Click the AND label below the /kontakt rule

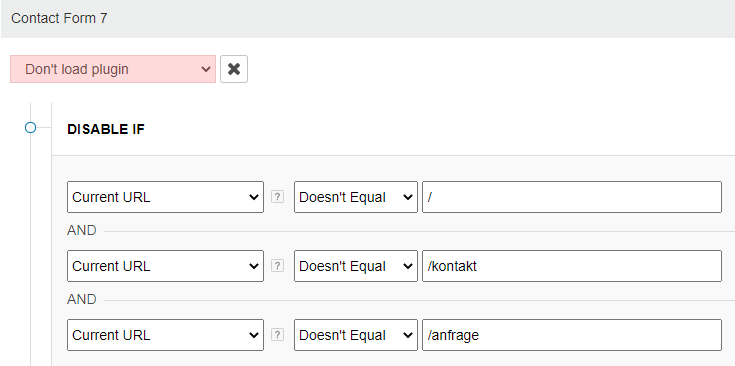[x=82, y=299]
